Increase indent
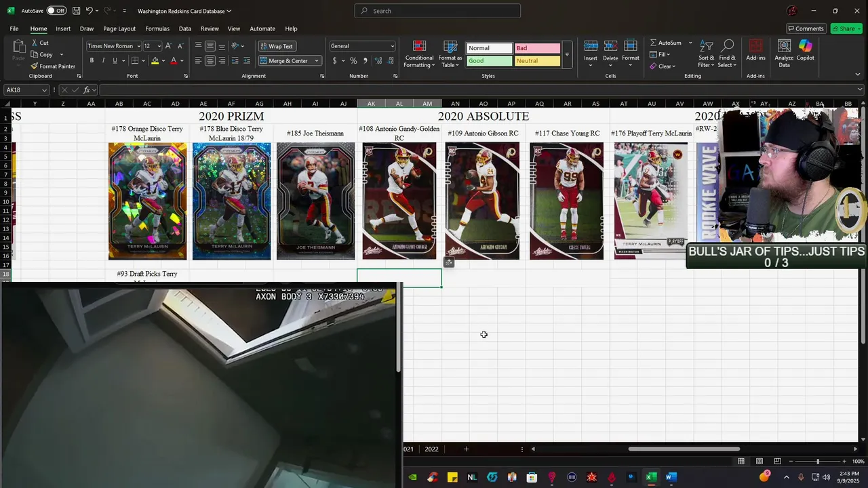The image size is (868, 488). tap(247, 60)
